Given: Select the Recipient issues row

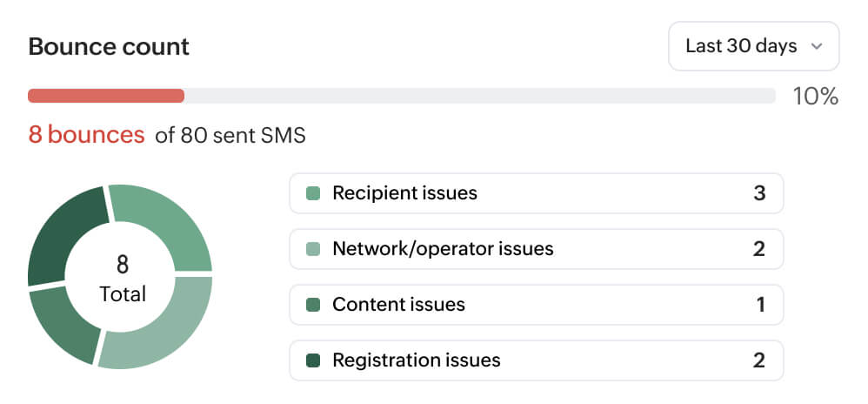Looking at the screenshot, I should pos(537,193).
